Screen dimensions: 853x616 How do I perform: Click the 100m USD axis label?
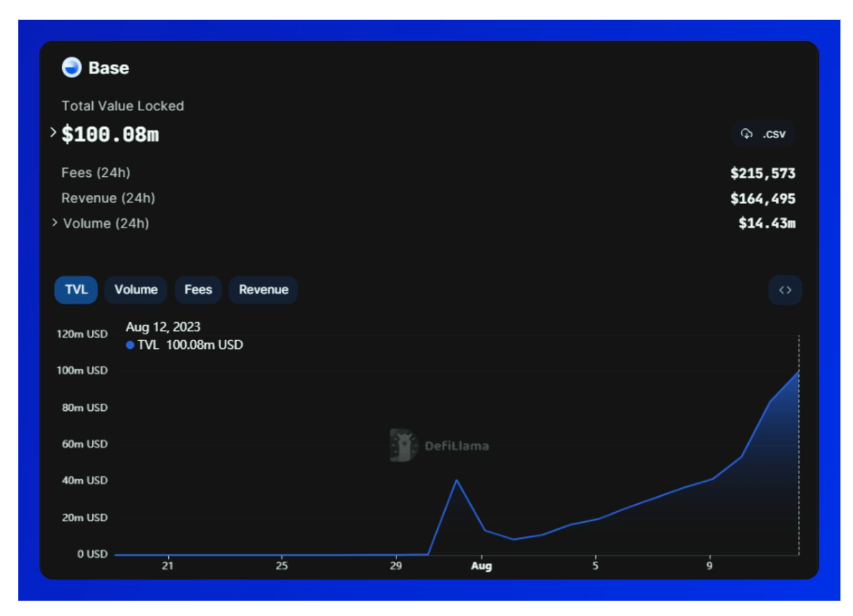(x=82, y=371)
